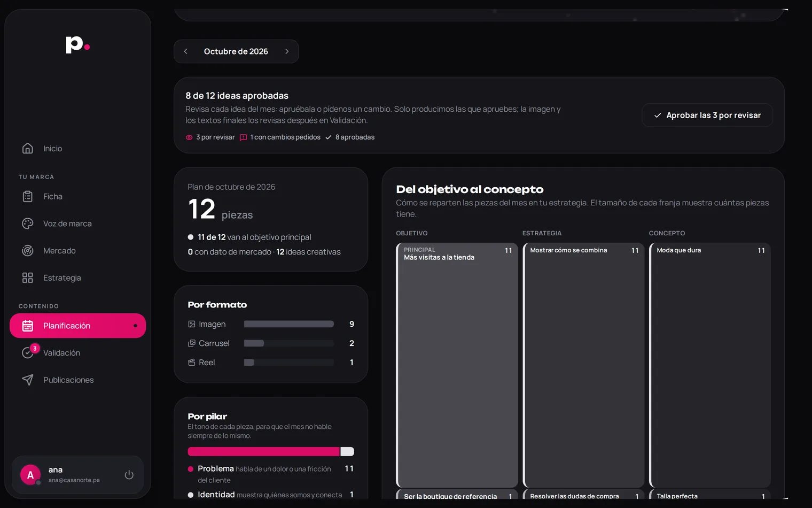Viewport: 812px width, 508px height.
Task: Click the Mercado target icon
Action: click(x=28, y=250)
